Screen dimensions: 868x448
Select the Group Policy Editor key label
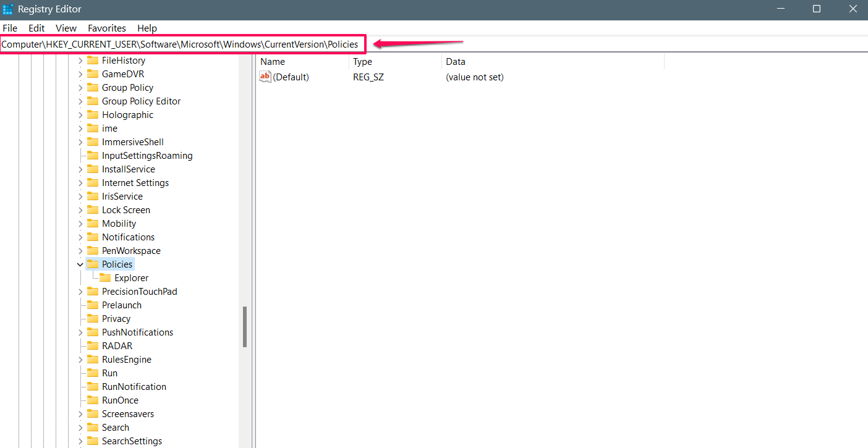tap(142, 101)
